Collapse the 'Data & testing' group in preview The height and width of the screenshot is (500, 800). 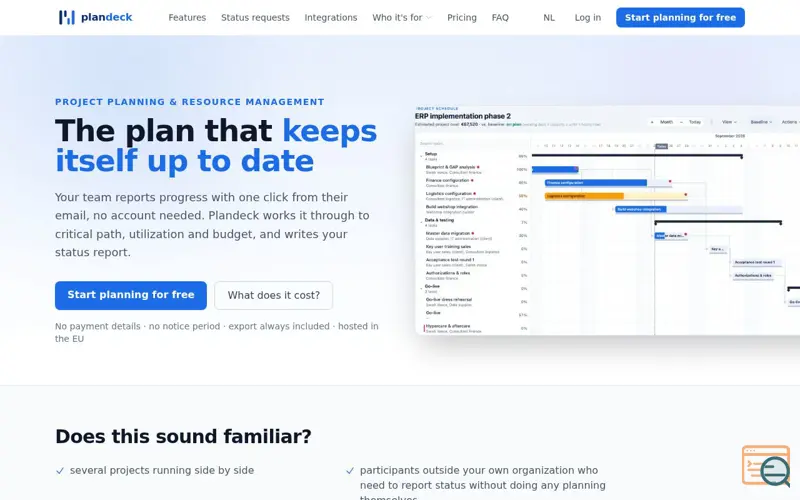(421, 222)
